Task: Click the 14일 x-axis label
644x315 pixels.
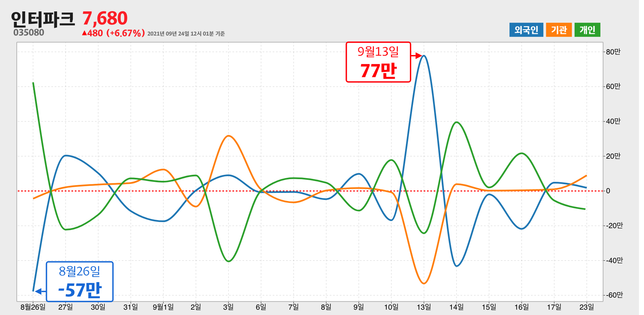Action: [x=456, y=307]
